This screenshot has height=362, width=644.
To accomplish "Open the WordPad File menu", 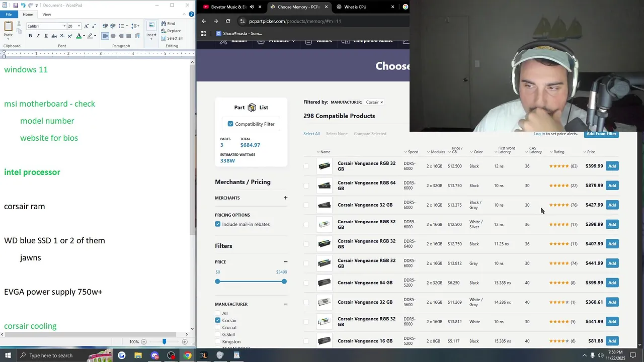I will click(9, 14).
